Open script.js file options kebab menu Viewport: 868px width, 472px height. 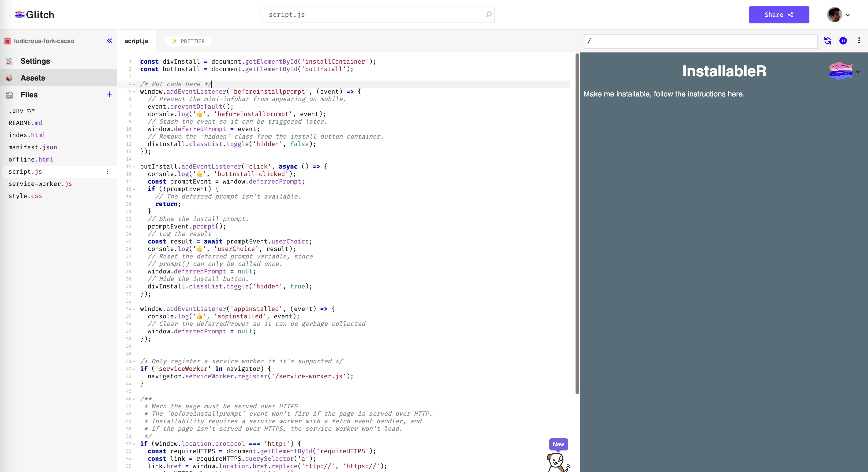tap(108, 172)
